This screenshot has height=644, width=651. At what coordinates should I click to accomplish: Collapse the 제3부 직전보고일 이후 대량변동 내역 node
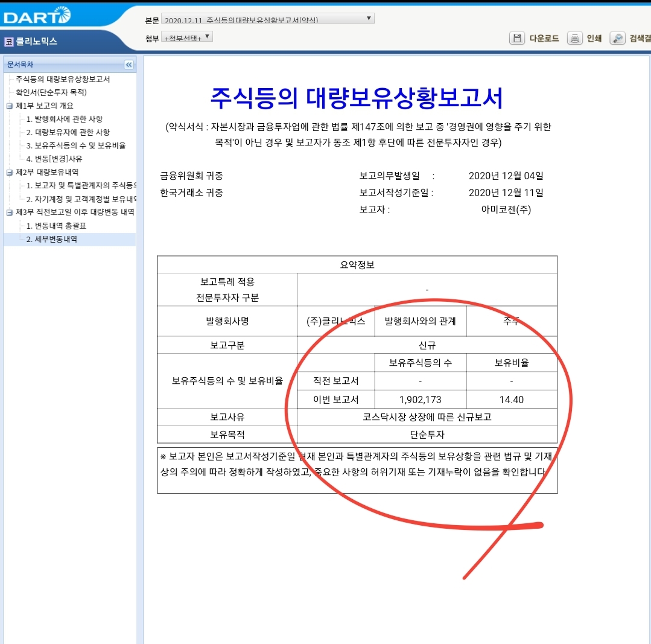click(x=10, y=212)
